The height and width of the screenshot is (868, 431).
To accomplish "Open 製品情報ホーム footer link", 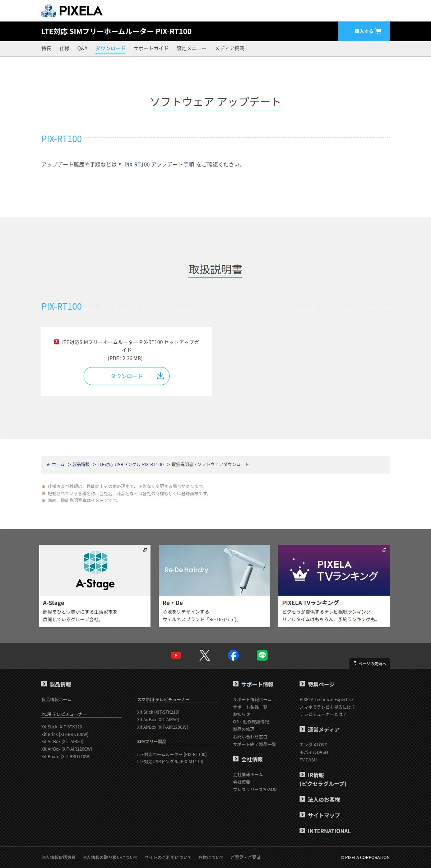I will point(56,699).
